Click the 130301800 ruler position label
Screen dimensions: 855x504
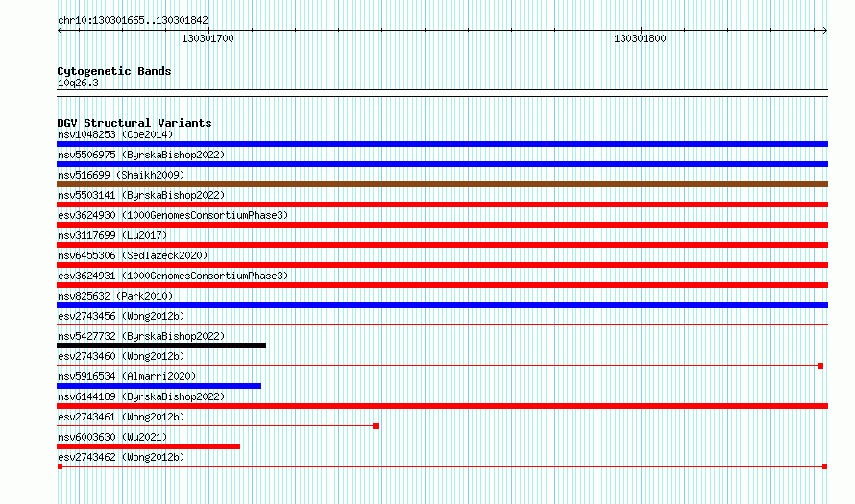(640, 38)
